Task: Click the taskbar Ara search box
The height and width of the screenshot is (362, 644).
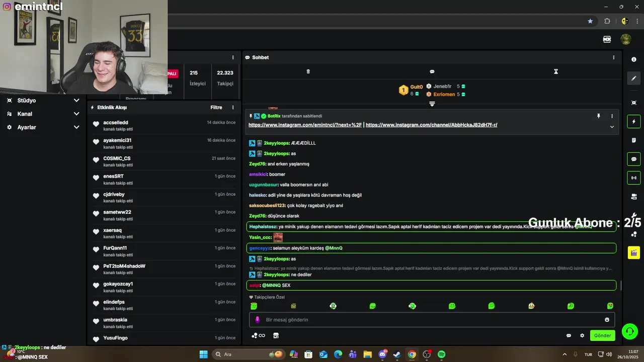Action: [x=248, y=354]
